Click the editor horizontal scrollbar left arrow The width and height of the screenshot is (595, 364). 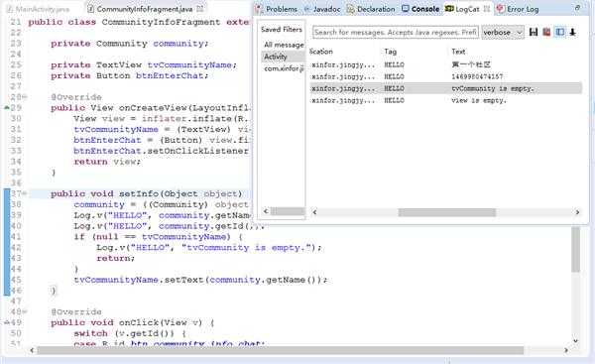(x=32, y=350)
